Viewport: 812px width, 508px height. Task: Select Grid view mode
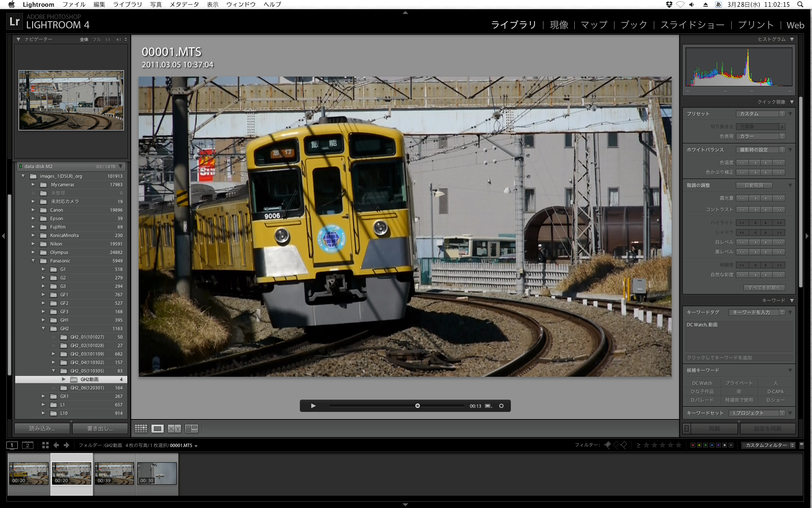[x=141, y=428]
